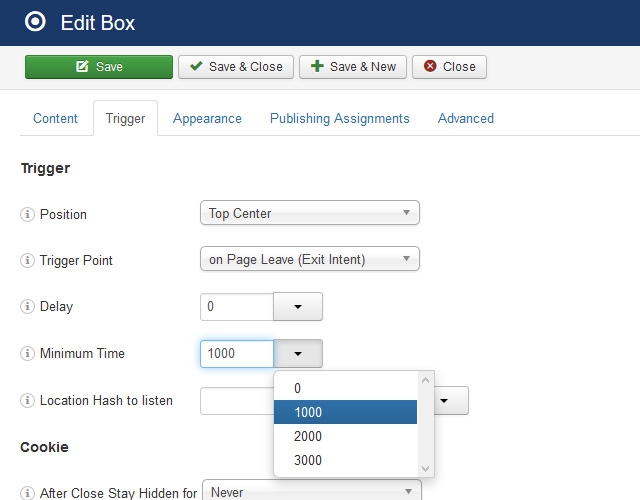
Task: Choose 3000 in the Minimum Time list
Action: click(345, 460)
